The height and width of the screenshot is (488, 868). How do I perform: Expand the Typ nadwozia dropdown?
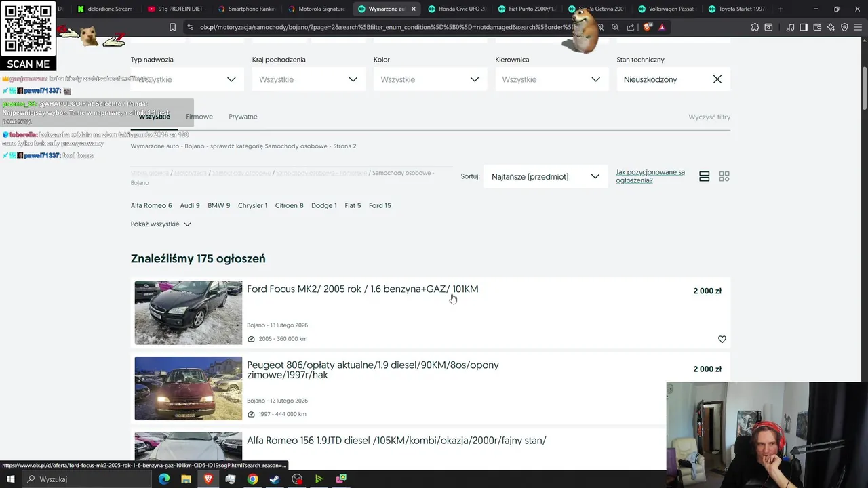(188, 79)
